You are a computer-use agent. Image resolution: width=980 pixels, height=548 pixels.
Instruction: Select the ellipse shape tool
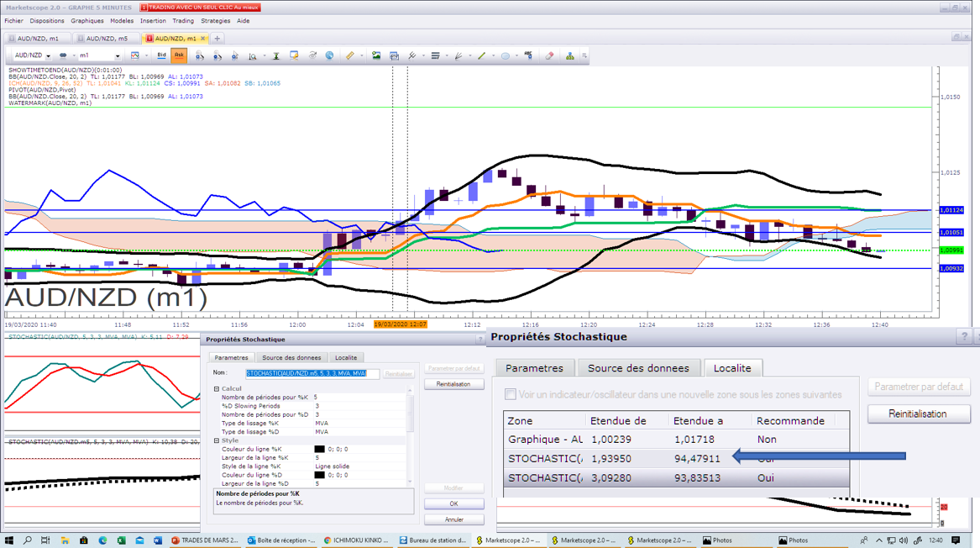(x=505, y=55)
